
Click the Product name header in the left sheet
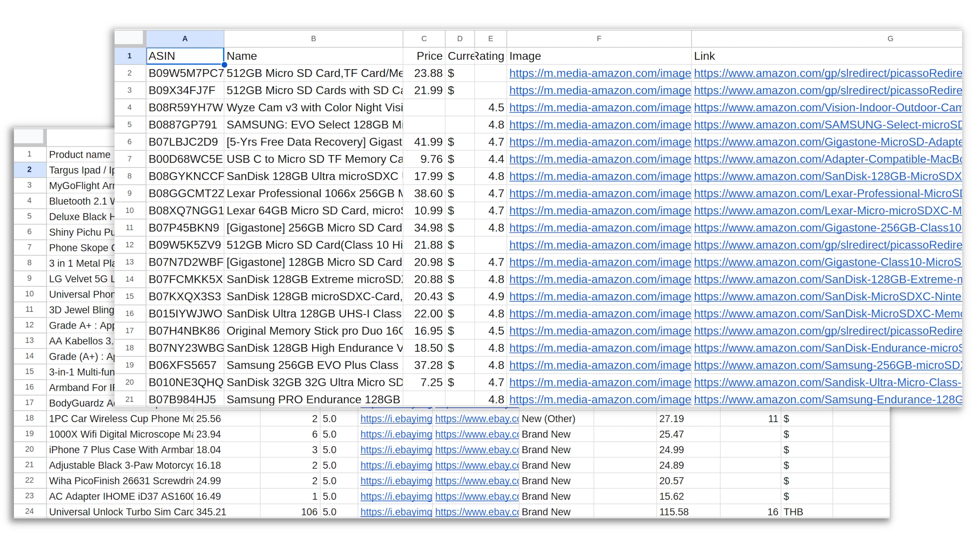click(80, 154)
